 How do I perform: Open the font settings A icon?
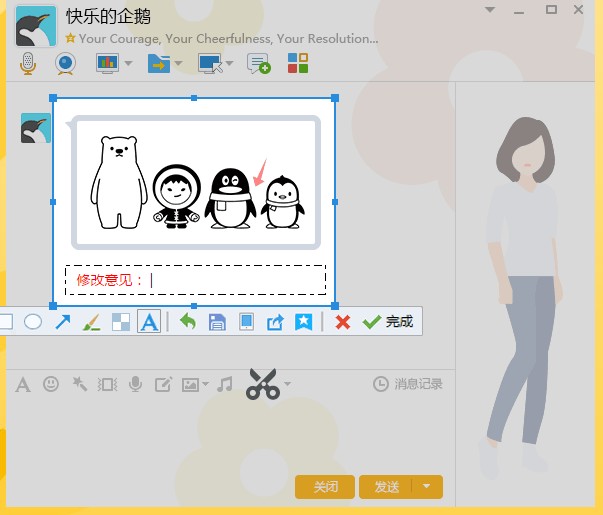(23, 384)
